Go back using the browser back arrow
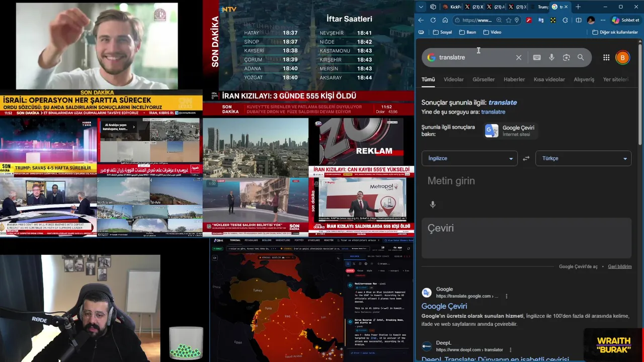 (421, 20)
